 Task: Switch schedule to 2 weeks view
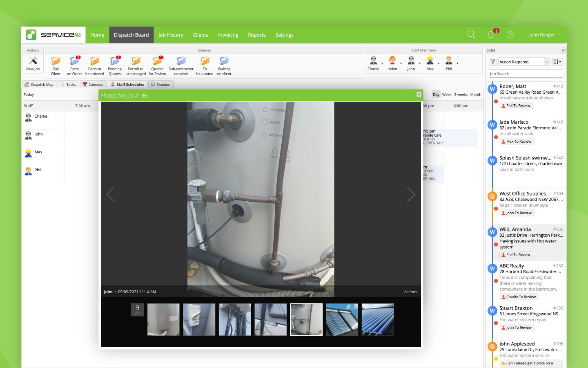[x=461, y=94]
